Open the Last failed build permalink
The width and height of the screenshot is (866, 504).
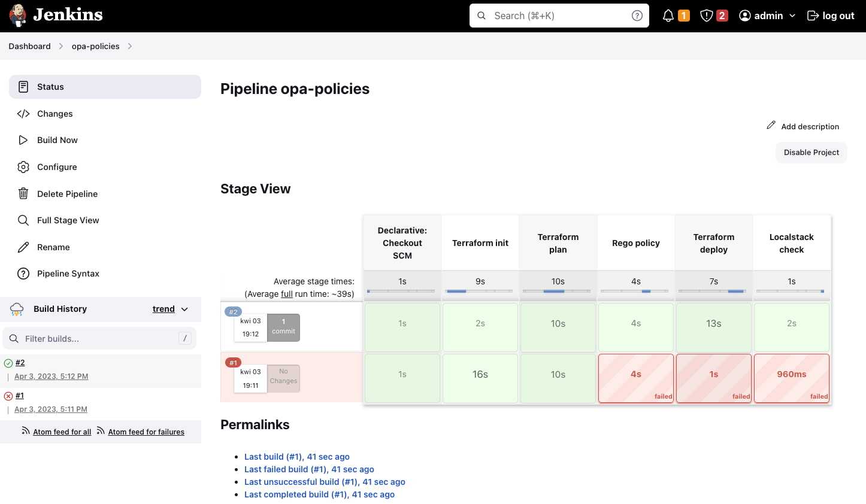click(309, 469)
